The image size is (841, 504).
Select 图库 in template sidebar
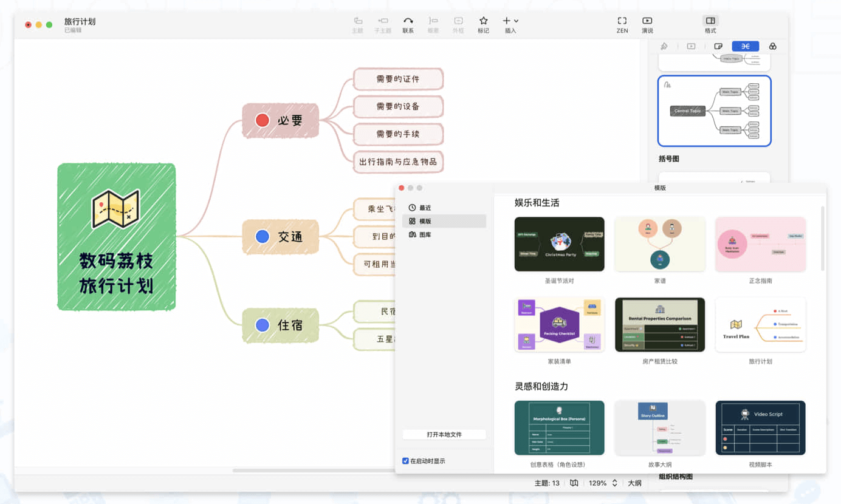pos(425,234)
